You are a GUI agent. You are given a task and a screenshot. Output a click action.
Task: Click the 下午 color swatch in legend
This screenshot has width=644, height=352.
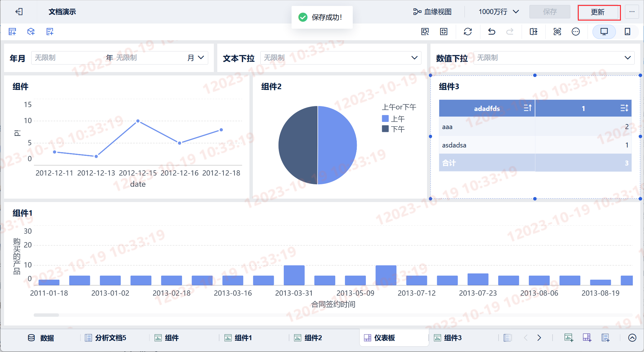tap(385, 129)
